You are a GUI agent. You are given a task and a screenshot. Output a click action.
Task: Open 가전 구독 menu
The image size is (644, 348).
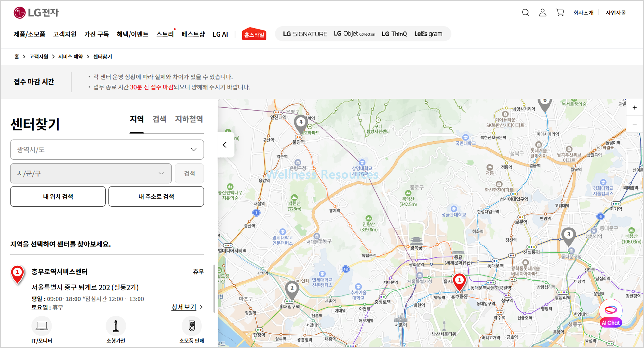[96, 34]
